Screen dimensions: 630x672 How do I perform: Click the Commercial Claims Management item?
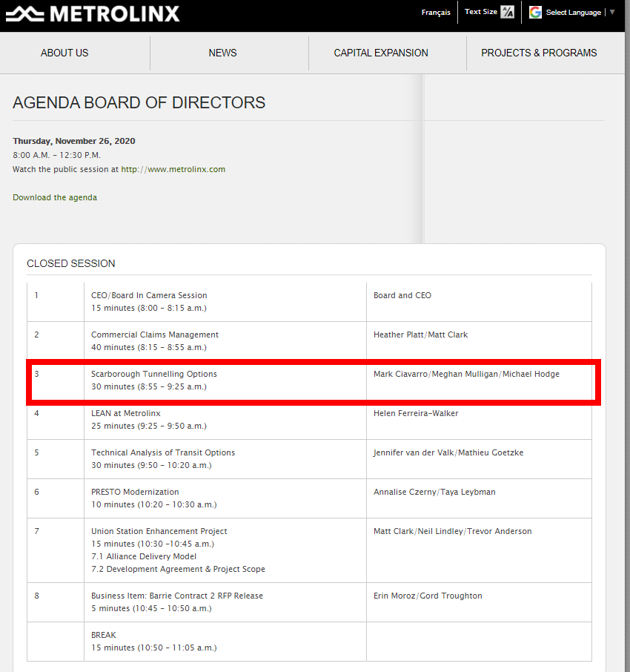point(155,335)
